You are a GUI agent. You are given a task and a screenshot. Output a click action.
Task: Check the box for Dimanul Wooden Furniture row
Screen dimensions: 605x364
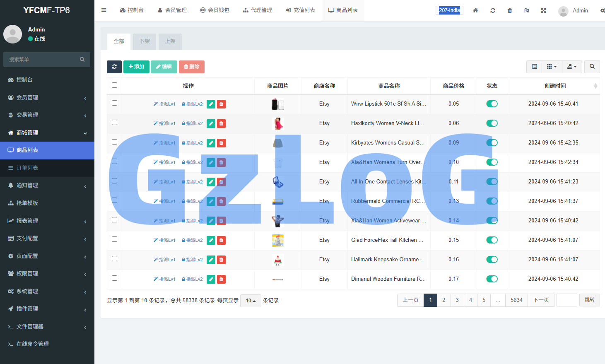(115, 278)
